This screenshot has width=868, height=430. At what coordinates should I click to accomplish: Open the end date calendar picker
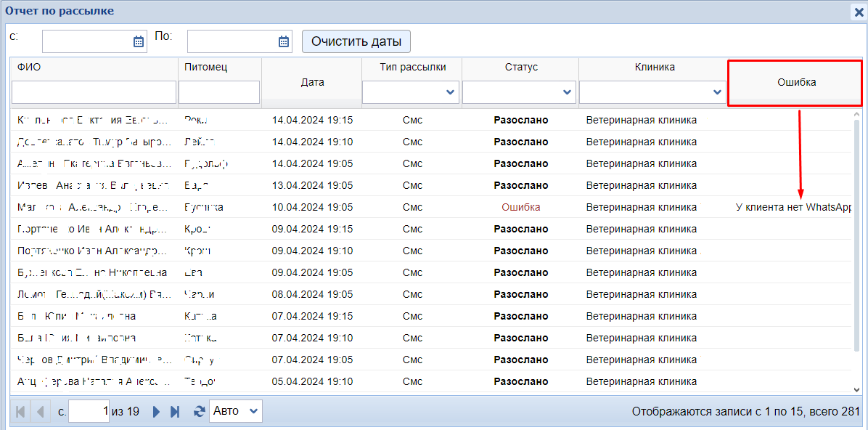284,41
